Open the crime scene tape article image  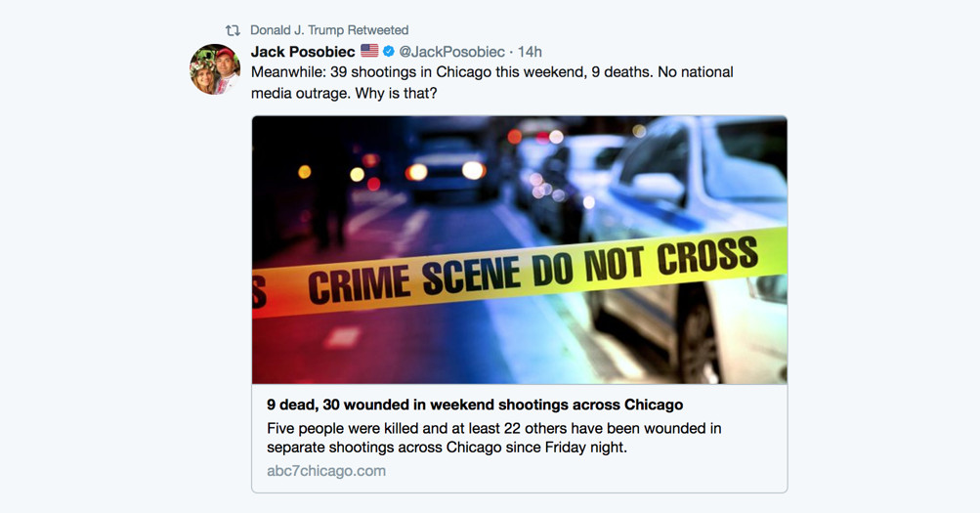tap(520, 249)
